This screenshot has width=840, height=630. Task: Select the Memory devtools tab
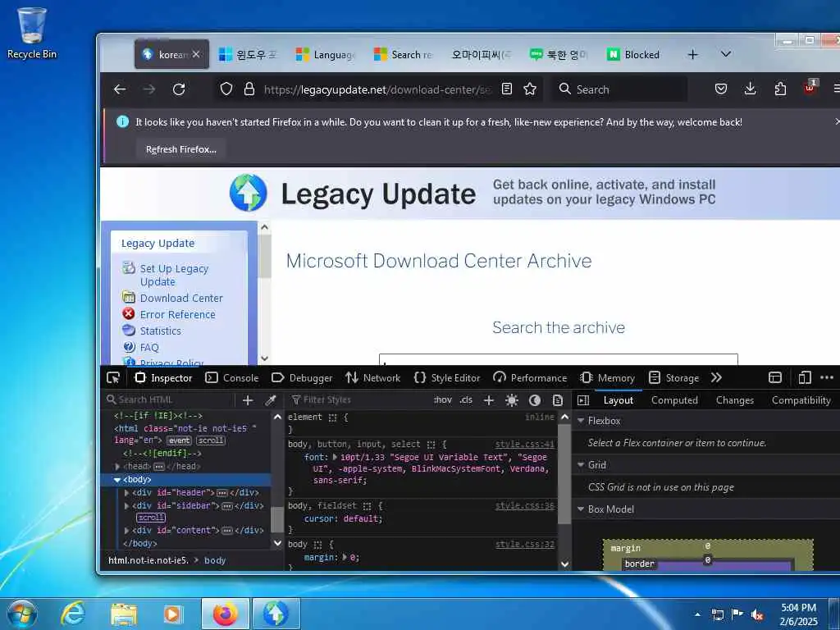608,377
